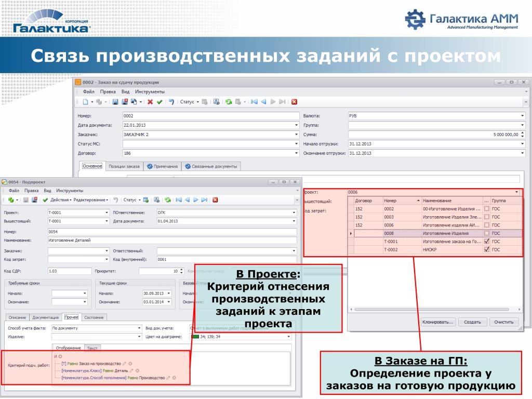532x399 pixels.
Task: Click green add icon in Подпроект toolbar
Action: [x=11, y=200]
